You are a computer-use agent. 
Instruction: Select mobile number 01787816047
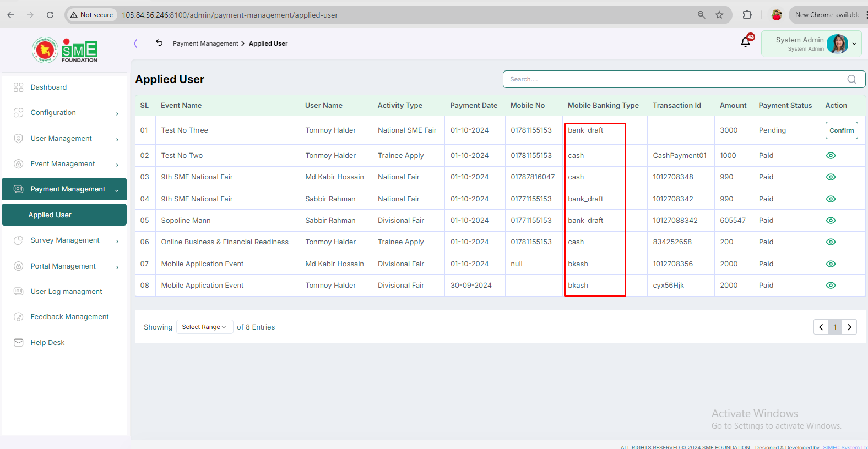tap(533, 177)
